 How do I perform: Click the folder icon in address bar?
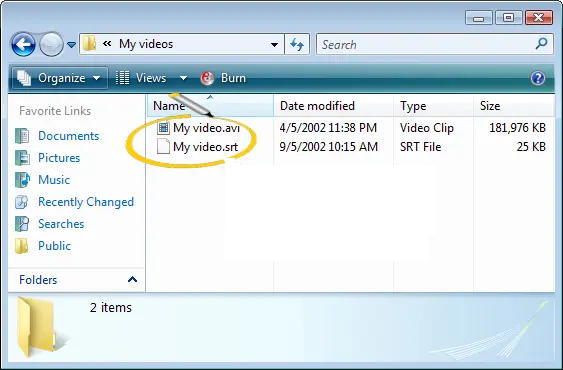coord(89,44)
